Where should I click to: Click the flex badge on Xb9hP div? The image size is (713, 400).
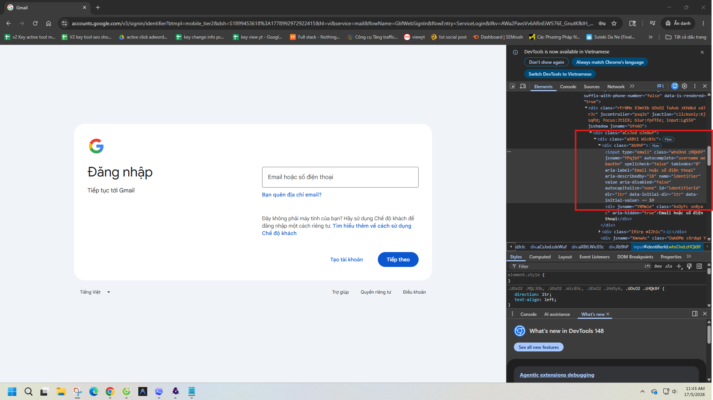click(x=655, y=146)
